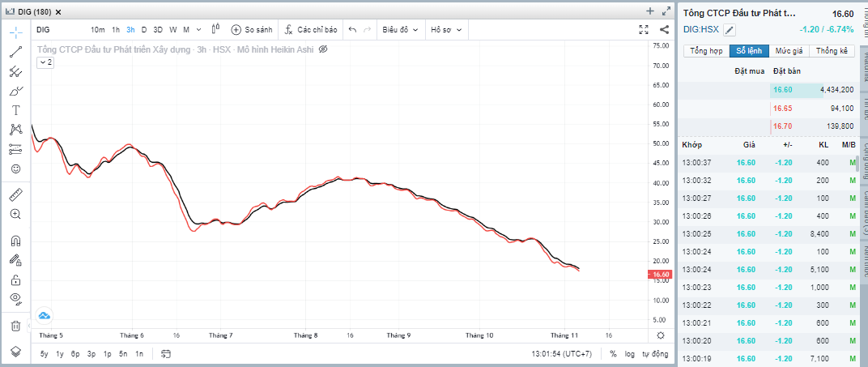
Task: Click the trash icon to remove drawings
Action: [x=16, y=326]
